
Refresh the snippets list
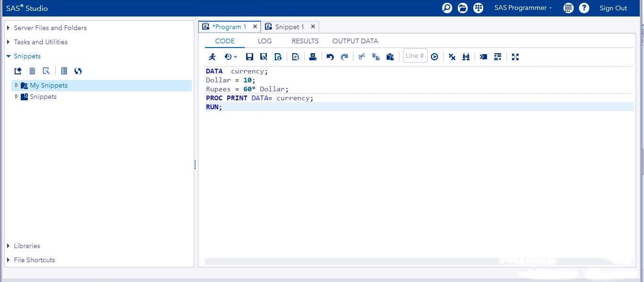[x=78, y=71]
